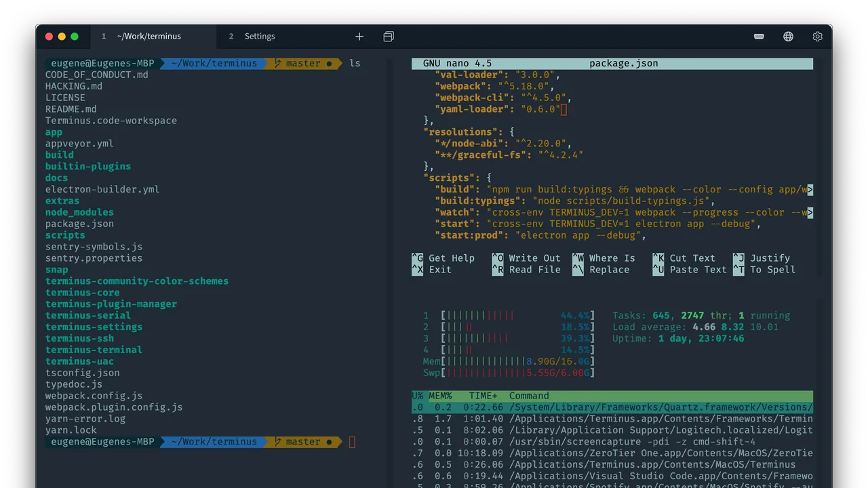Screen dimensions: 868x488
Task: Click the terminus-plugin-manager directory name
Action: 111,304
